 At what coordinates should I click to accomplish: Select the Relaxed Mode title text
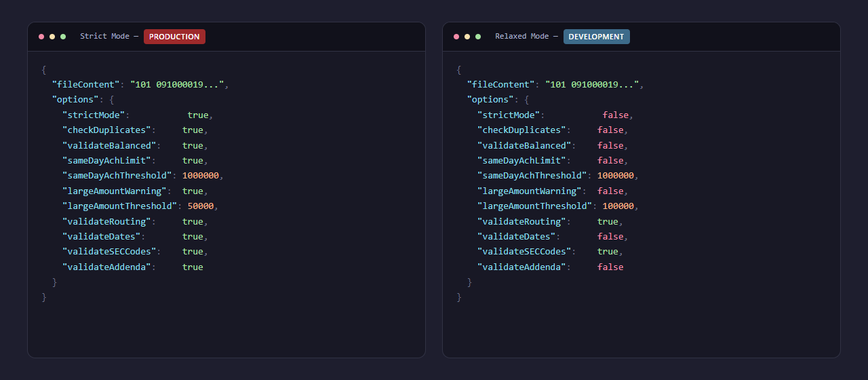(x=521, y=37)
